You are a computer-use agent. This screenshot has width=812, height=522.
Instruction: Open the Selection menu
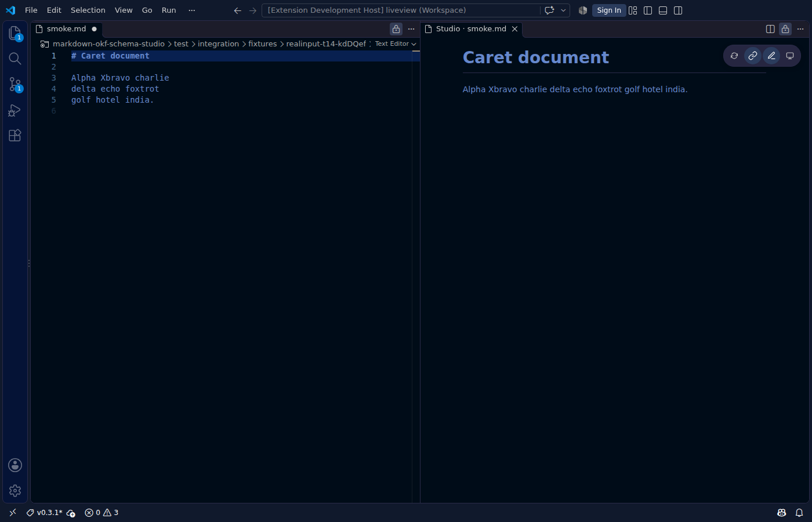point(88,10)
